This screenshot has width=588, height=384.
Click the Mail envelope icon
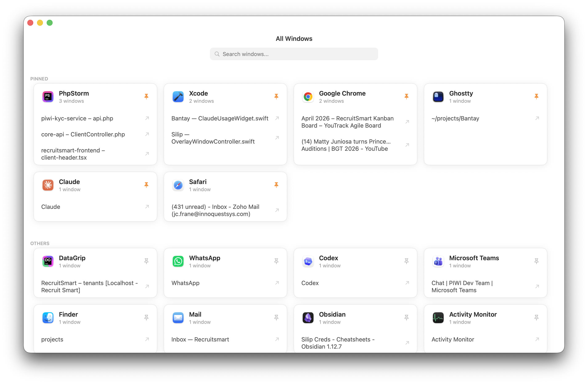click(x=178, y=318)
